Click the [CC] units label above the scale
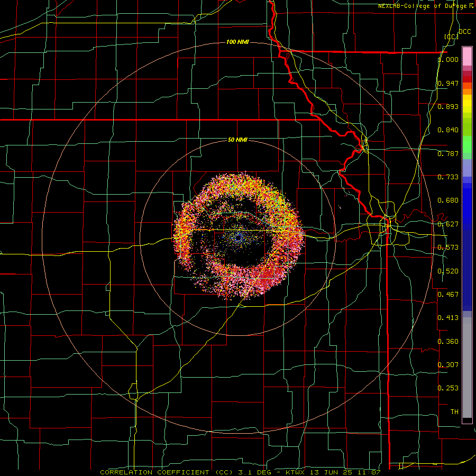This screenshot has width=476, height=476. 452,36
